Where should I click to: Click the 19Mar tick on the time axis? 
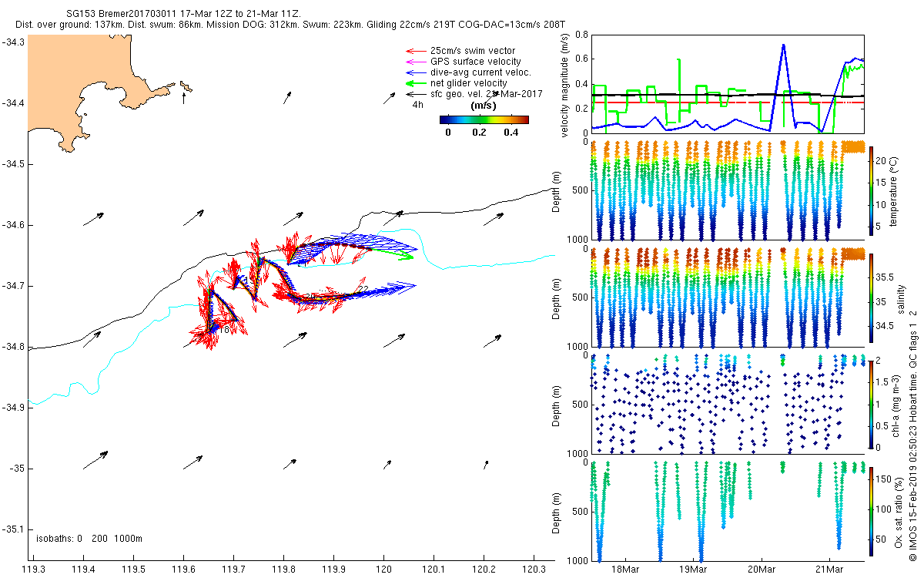point(693,569)
